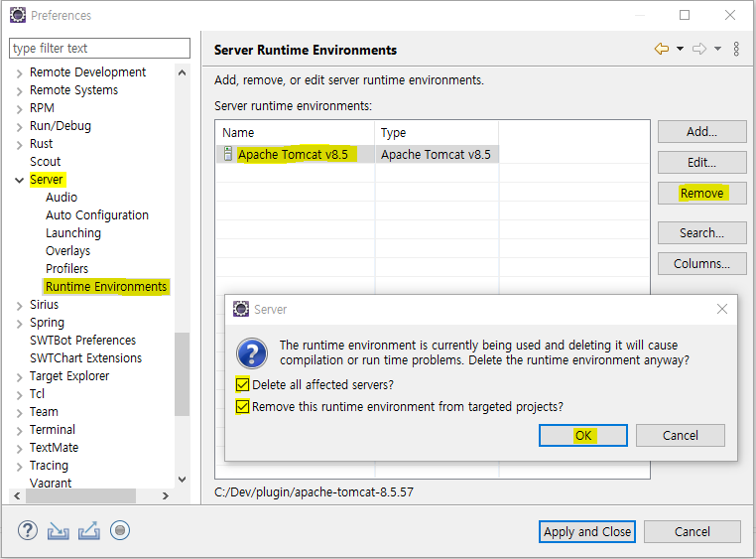Select Audio under Server

(x=62, y=198)
